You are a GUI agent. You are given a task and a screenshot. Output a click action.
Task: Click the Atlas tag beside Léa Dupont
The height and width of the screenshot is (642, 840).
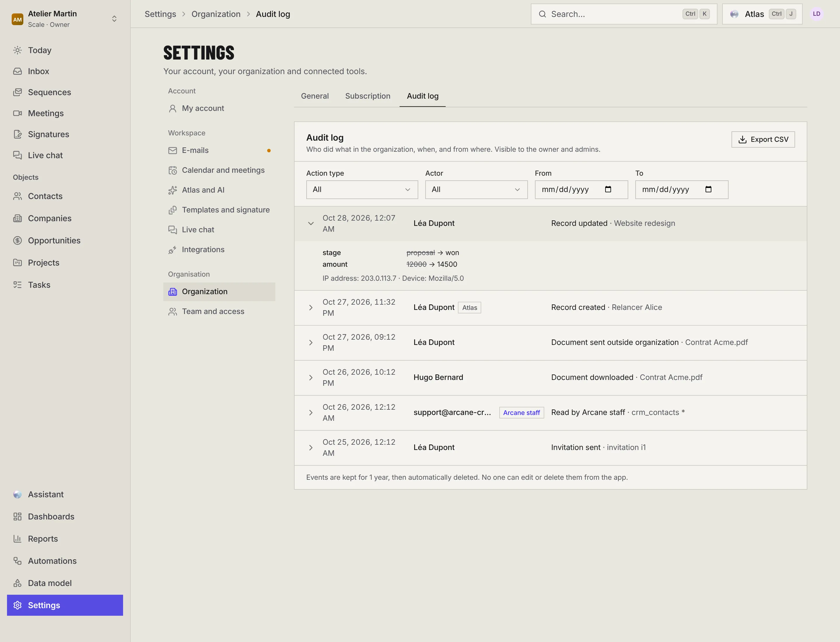pos(470,308)
